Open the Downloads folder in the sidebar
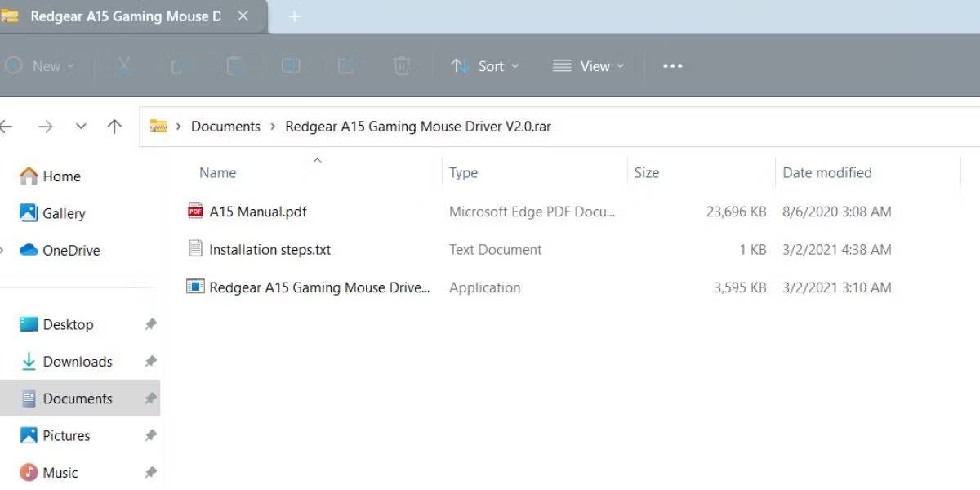 pos(78,361)
